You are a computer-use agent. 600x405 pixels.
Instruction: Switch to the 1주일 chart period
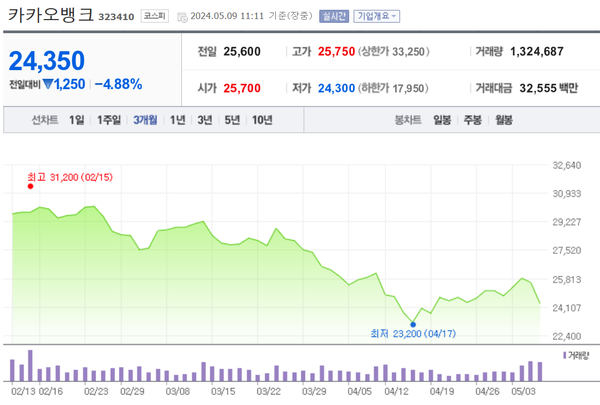click(109, 121)
